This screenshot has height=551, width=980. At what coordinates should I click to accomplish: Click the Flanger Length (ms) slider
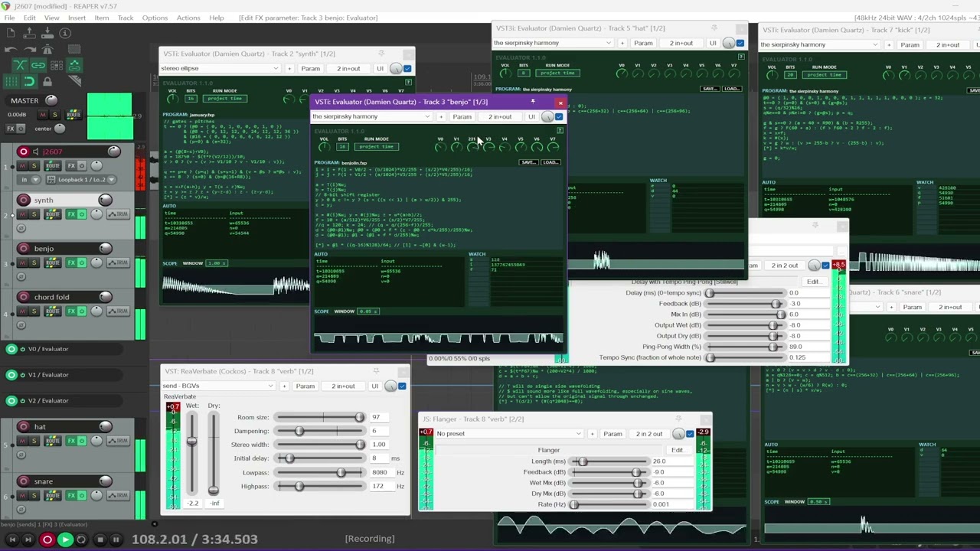click(x=610, y=461)
